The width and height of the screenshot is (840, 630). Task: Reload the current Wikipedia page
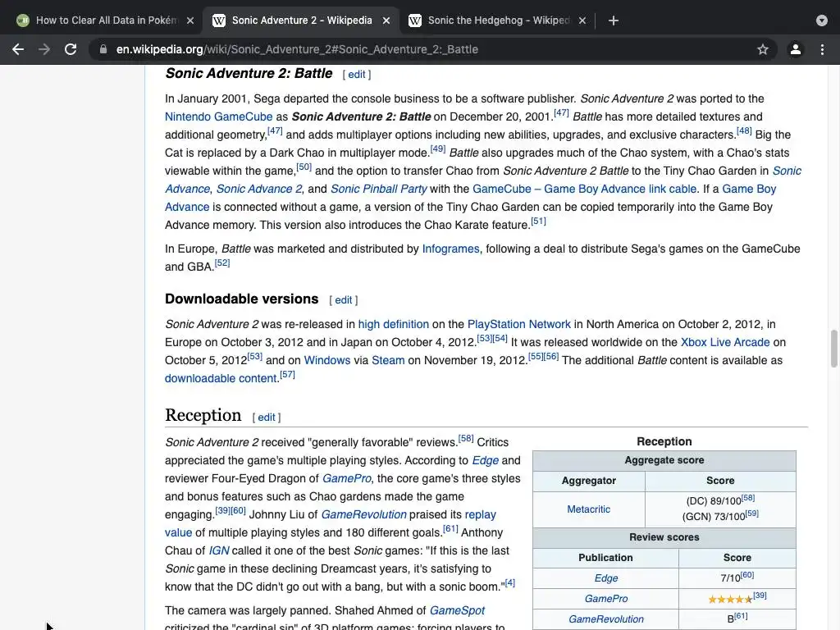[71, 49]
